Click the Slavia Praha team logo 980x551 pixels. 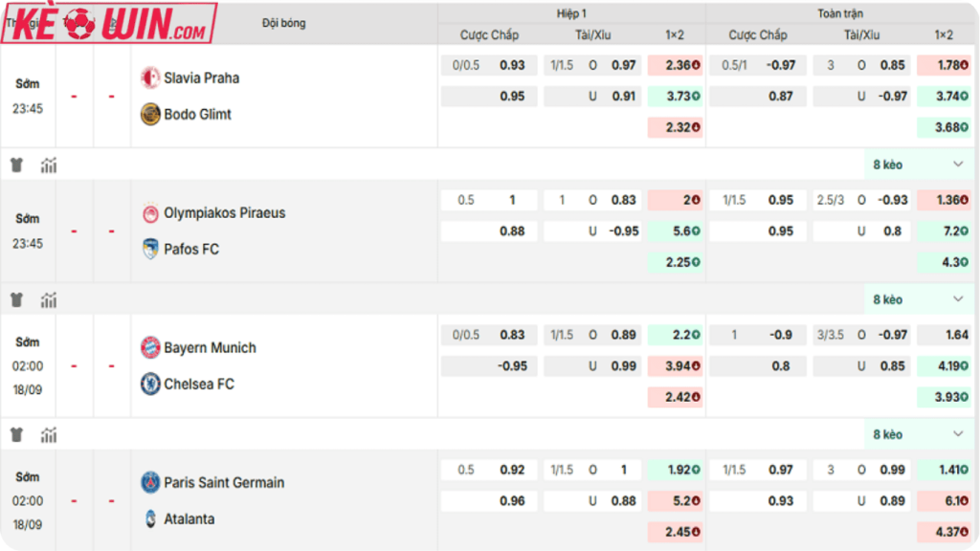tap(150, 78)
